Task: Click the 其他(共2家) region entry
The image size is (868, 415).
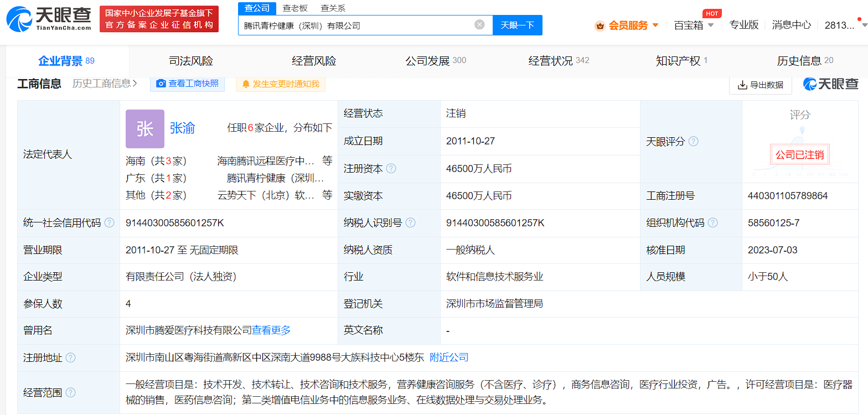Action: [x=156, y=195]
